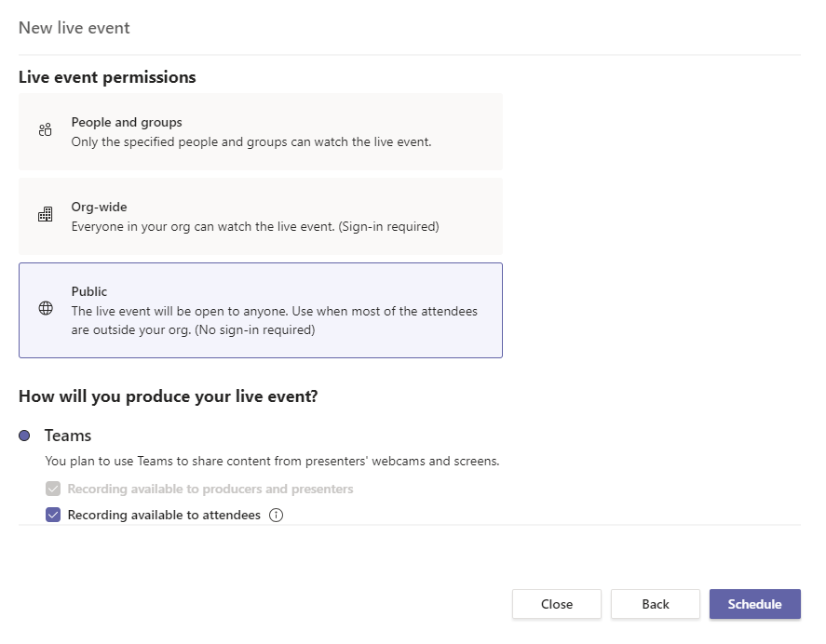Screen dimensions: 826x644
Task: Click the Public title text
Action: point(89,291)
